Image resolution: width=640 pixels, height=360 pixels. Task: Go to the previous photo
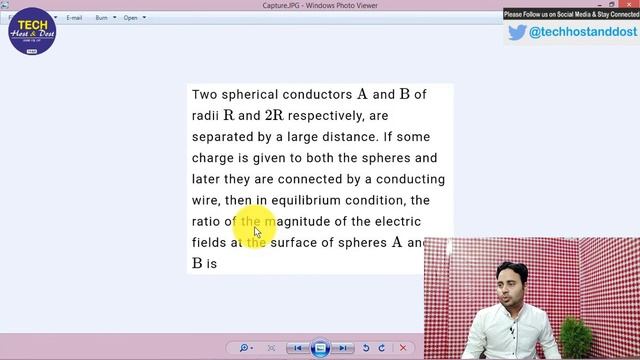click(298, 348)
